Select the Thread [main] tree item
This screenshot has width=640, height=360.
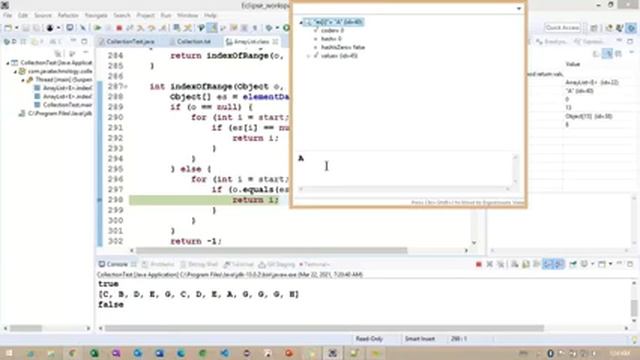60,80
